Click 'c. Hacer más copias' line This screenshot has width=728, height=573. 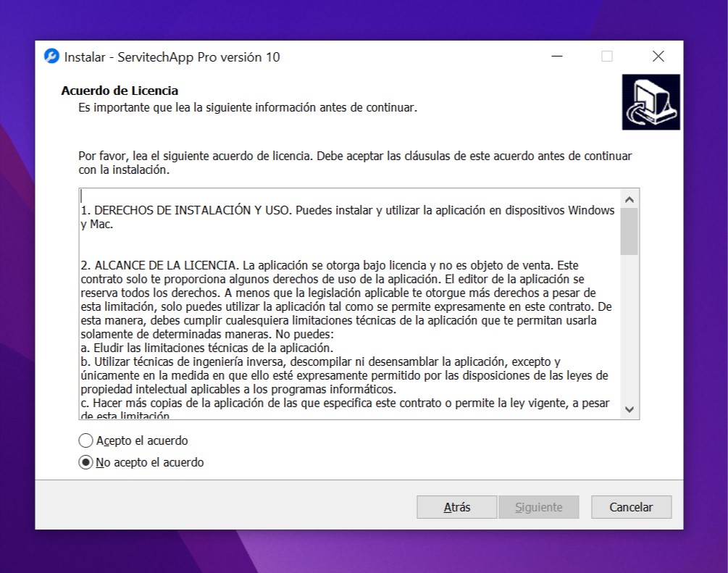click(345, 409)
